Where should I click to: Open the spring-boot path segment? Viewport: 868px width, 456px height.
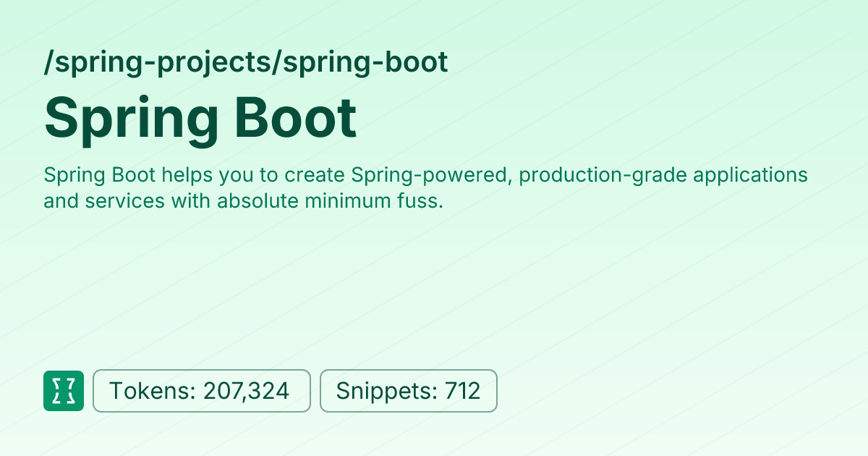(x=365, y=64)
